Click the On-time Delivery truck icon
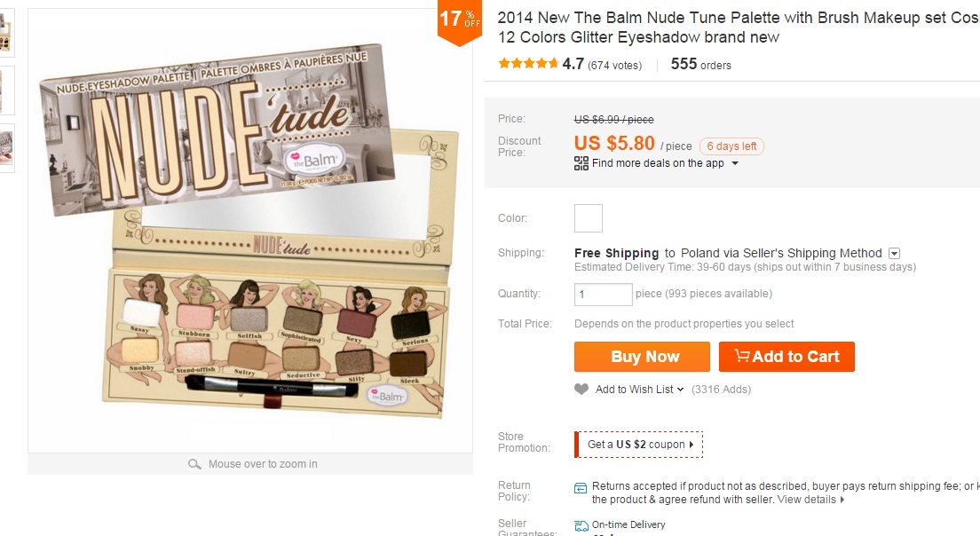This screenshot has width=980, height=536. 581,525
